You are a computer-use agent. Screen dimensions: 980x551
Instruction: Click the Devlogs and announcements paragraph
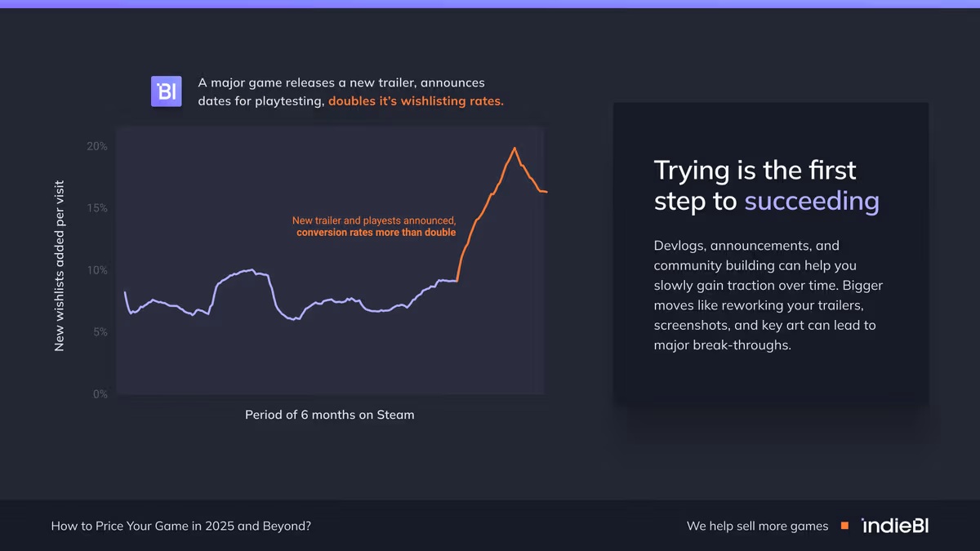tap(768, 295)
